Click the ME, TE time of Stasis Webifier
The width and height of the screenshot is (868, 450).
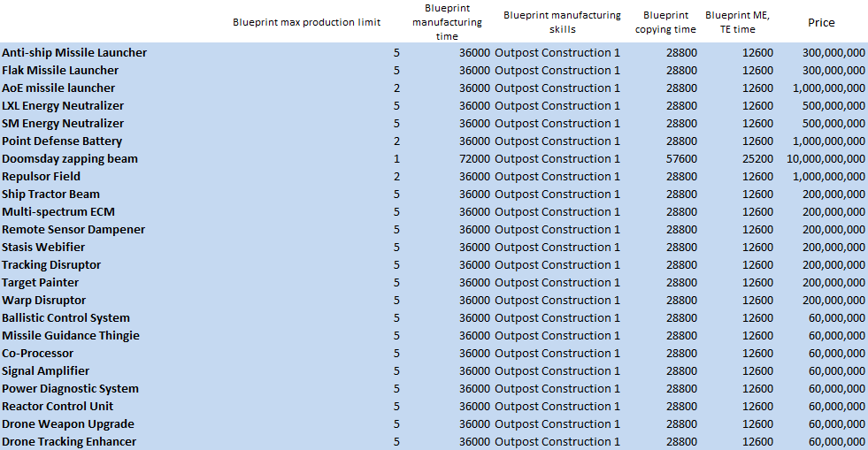[757, 248]
